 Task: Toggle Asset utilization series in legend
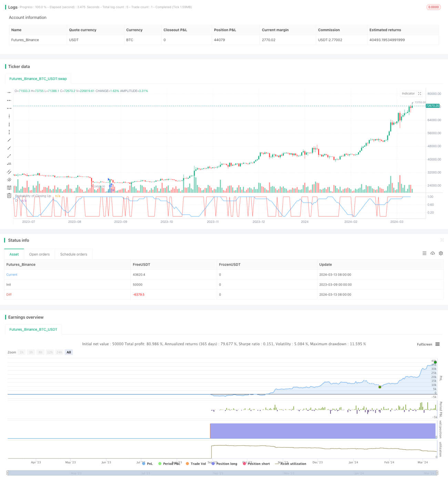click(x=291, y=464)
